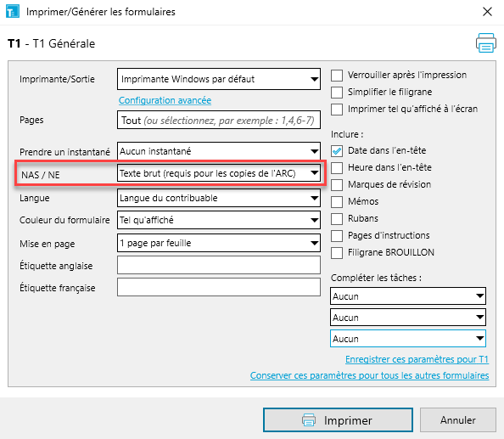Click Conserver ces paramètres pour tous les autres formulaires
This screenshot has height=439, width=504.
coord(370,375)
